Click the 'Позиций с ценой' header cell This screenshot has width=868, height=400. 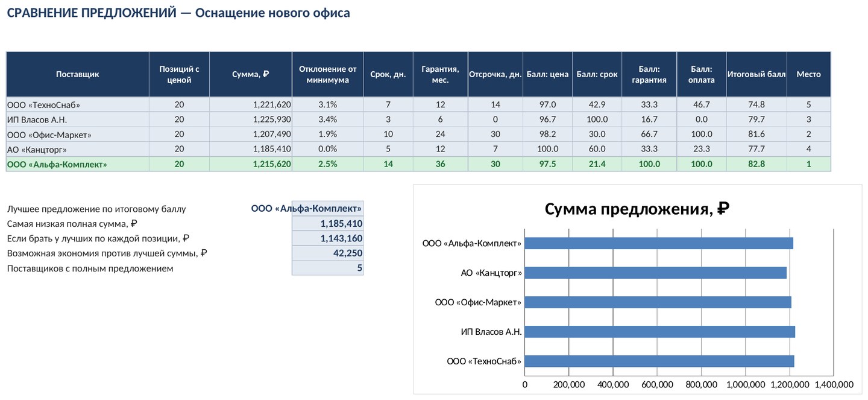click(x=180, y=74)
